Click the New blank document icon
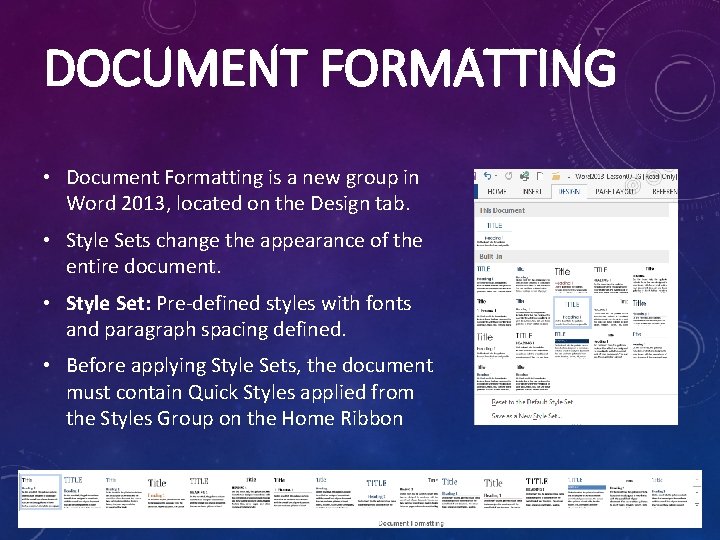 540,176
